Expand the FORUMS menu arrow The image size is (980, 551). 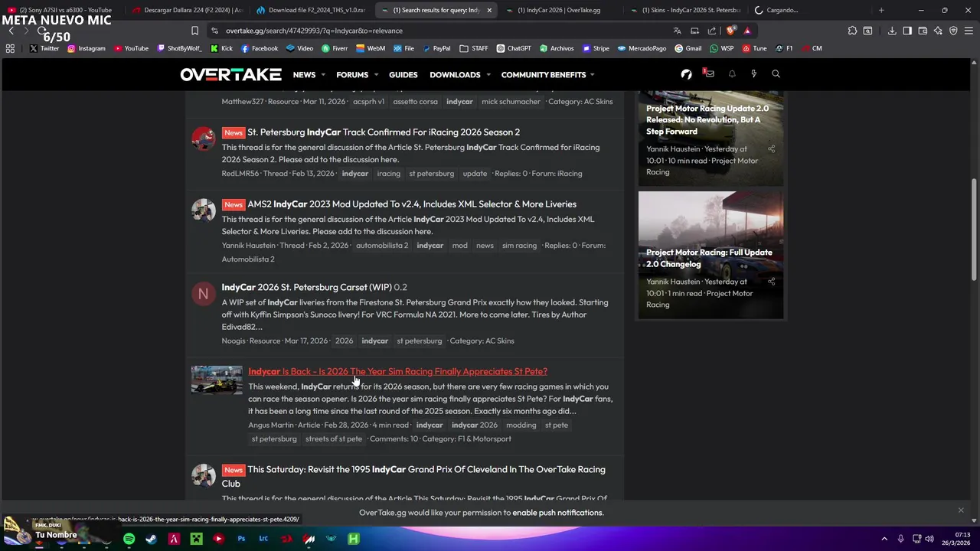pyautogui.click(x=376, y=75)
